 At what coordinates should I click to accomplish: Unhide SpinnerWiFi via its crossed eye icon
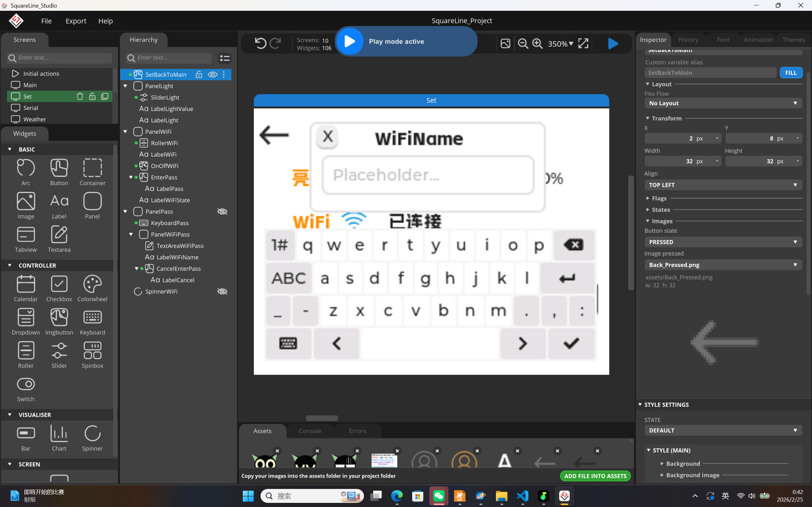click(222, 291)
